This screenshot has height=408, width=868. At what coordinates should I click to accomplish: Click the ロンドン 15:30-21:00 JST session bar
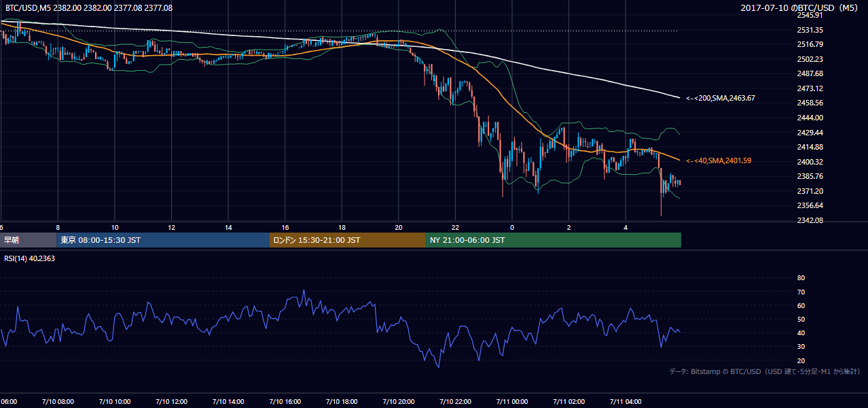coord(347,240)
